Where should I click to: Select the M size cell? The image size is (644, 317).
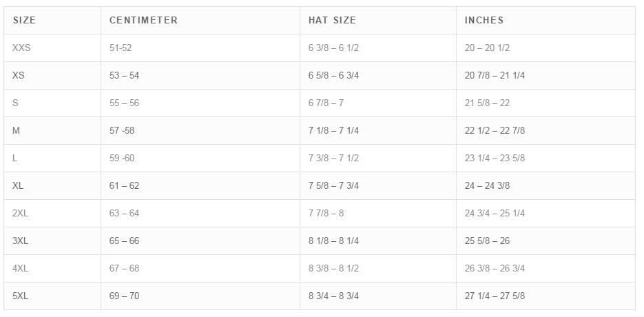(17, 131)
